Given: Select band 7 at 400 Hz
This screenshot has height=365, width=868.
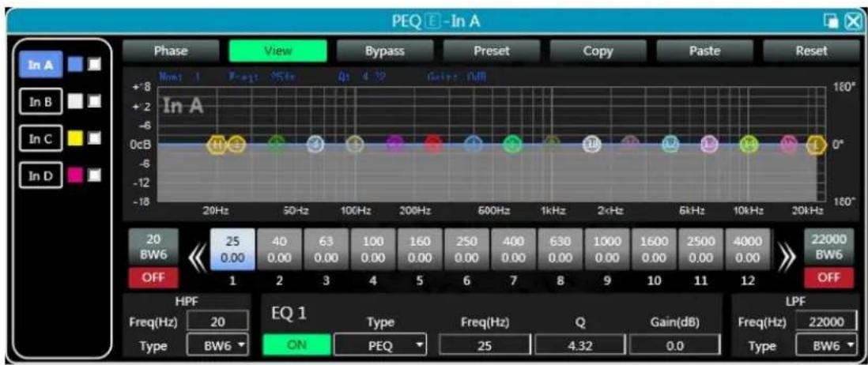Looking at the screenshot, I should (x=513, y=250).
